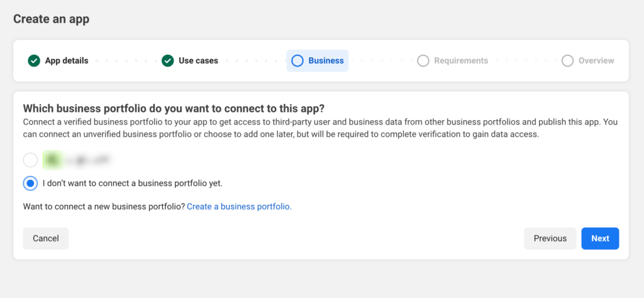644x298 pixels.
Task: Click the green checkmark beside Use cases
Action: click(x=167, y=61)
